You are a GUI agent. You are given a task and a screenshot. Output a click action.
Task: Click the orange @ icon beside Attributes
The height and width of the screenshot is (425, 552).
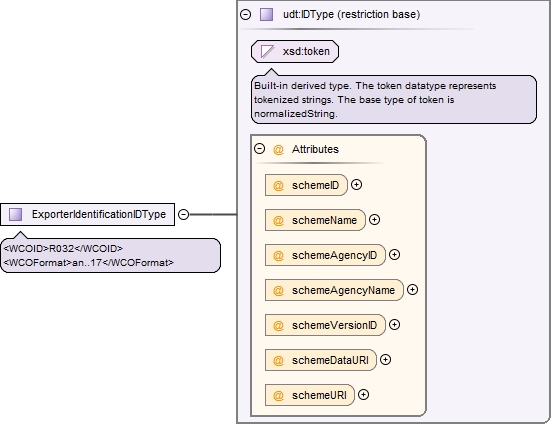click(278, 149)
